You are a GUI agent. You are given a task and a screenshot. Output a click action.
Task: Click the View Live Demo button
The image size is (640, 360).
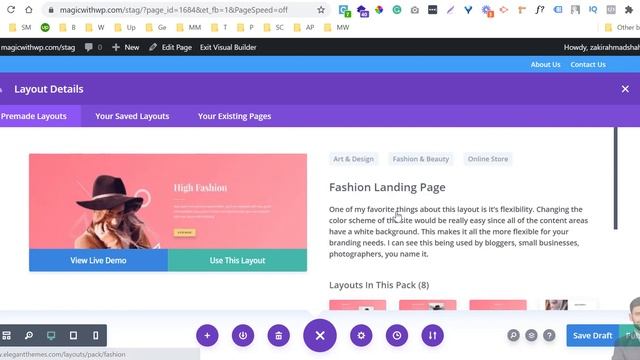point(98,260)
